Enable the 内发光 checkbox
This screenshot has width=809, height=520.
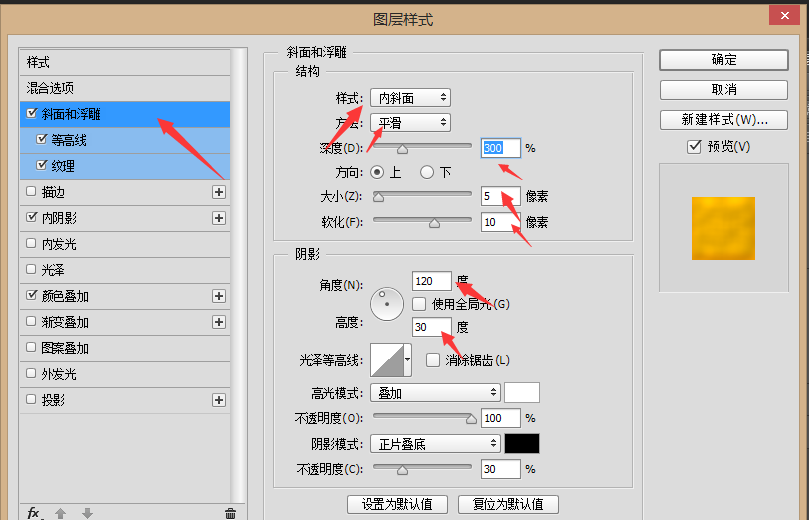[31, 243]
